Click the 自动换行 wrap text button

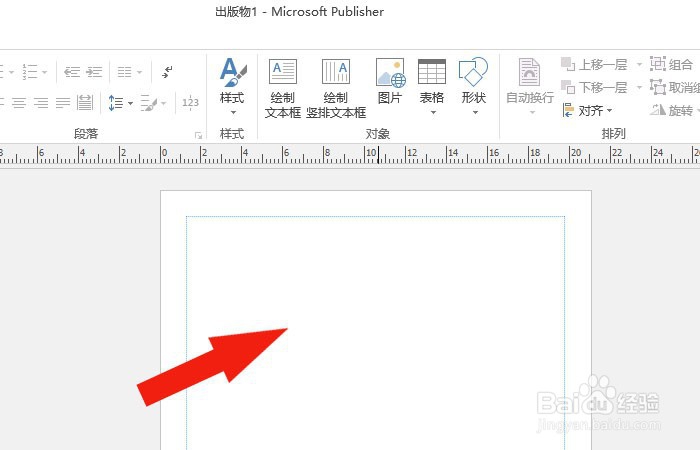[x=530, y=87]
